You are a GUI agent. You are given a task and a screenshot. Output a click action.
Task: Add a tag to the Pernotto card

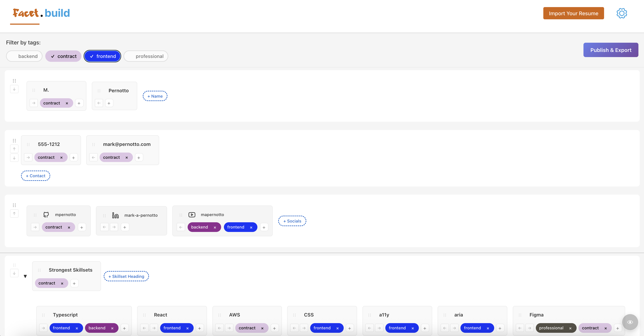[109, 103]
